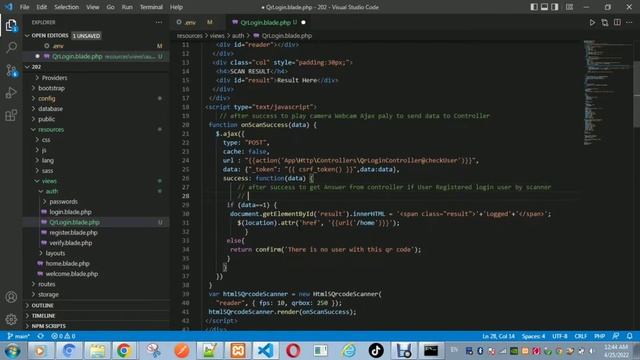Viewport: 640px width, 360px height.
Task: Click the Opera browser taskbar icon
Action: point(293,350)
